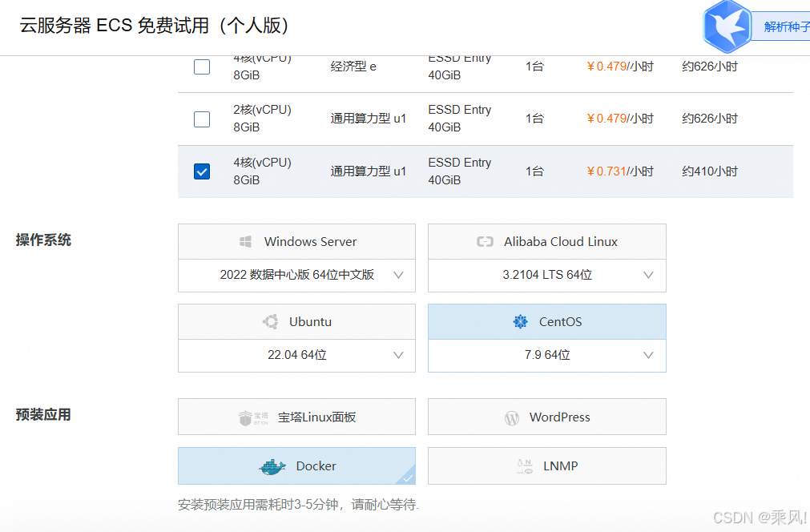Viewport: 810px width, 532px height.
Task: Click ESSD Entry 40GiB in selected row
Action: pyautogui.click(x=460, y=171)
